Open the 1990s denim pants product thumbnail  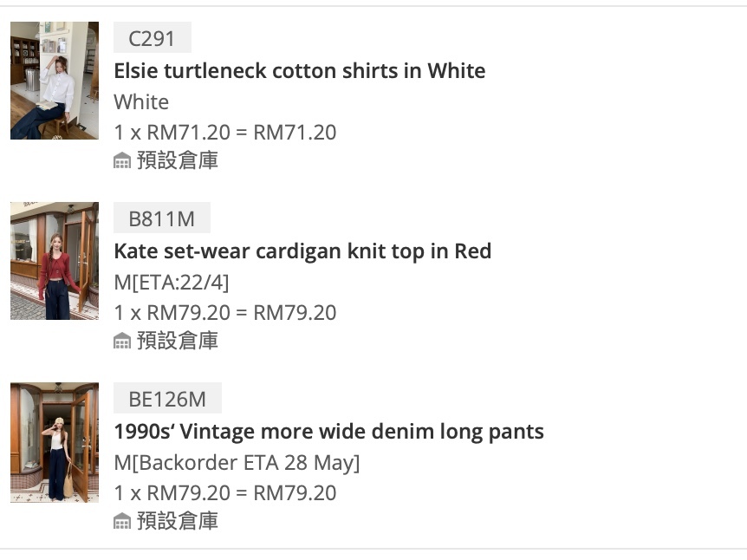55,442
